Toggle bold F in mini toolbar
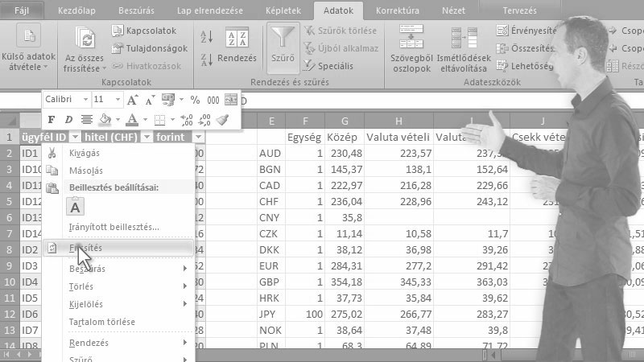644x362 pixels. click(52, 119)
